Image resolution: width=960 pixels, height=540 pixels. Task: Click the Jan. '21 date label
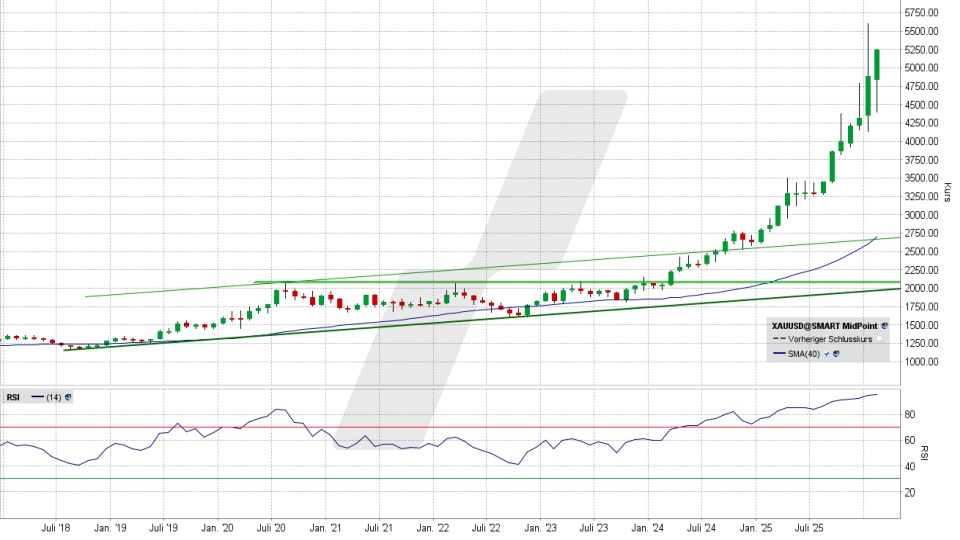coord(325,528)
